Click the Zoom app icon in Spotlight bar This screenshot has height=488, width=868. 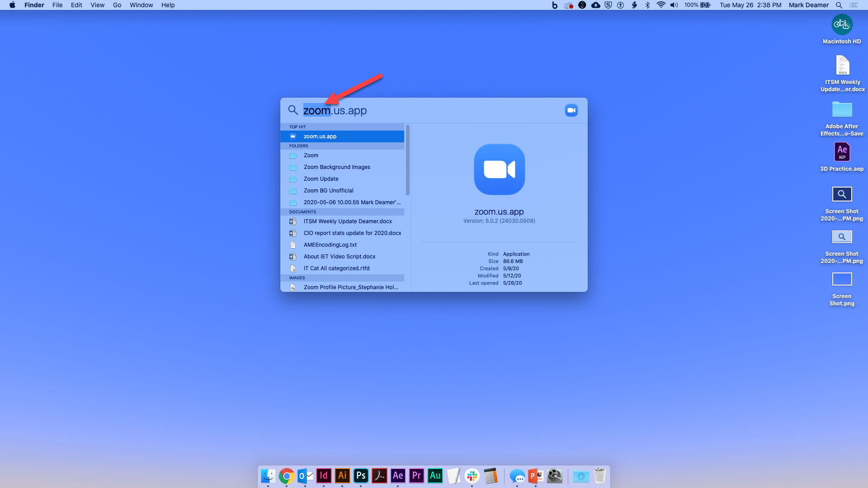tap(571, 110)
